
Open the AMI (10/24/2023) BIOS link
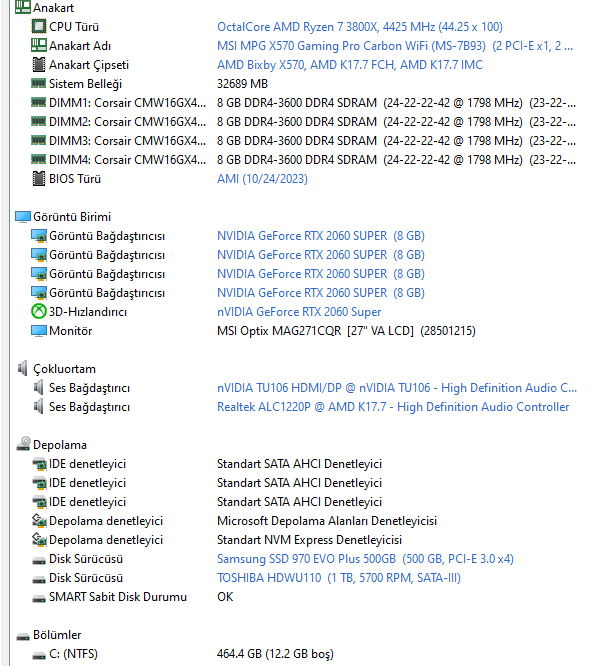(262, 179)
